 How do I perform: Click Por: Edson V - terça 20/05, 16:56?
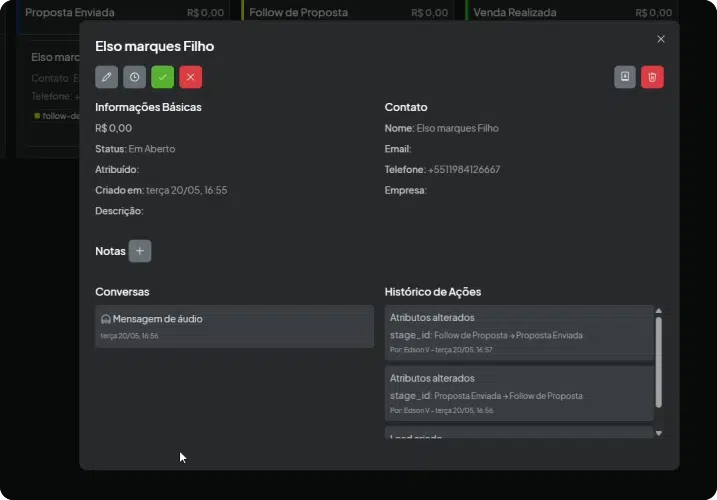[441, 411]
